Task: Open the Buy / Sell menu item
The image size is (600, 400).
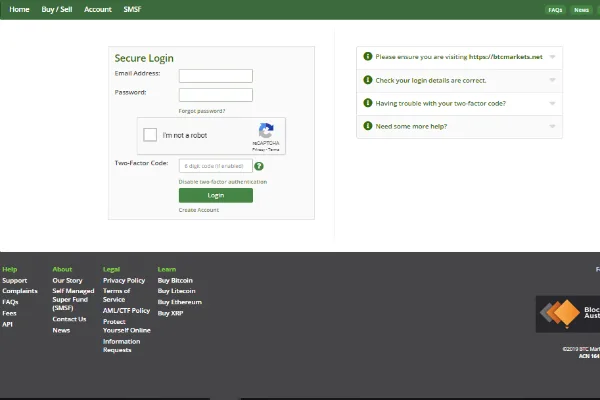Action: tap(56, 9)
